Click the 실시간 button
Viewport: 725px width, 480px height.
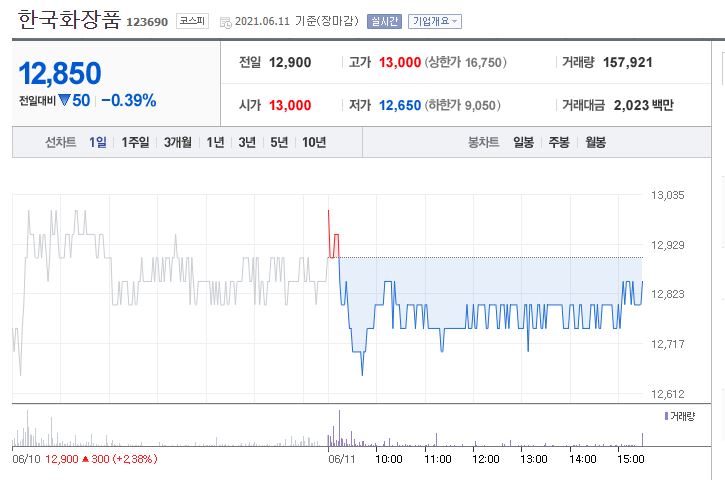click(x=384, y=21)
